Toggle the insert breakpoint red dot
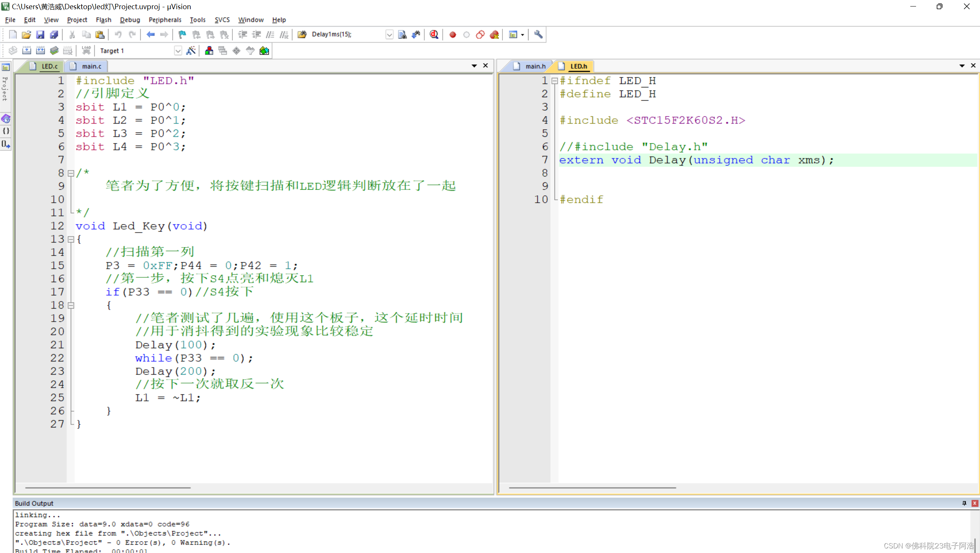The image size is (980, 553). coord(453,34)
